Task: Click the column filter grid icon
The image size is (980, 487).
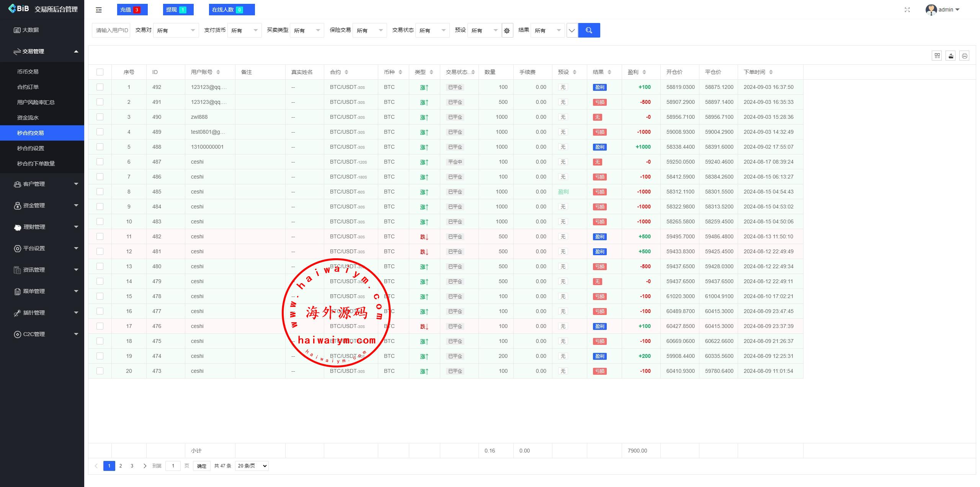Action: [937, 56]
